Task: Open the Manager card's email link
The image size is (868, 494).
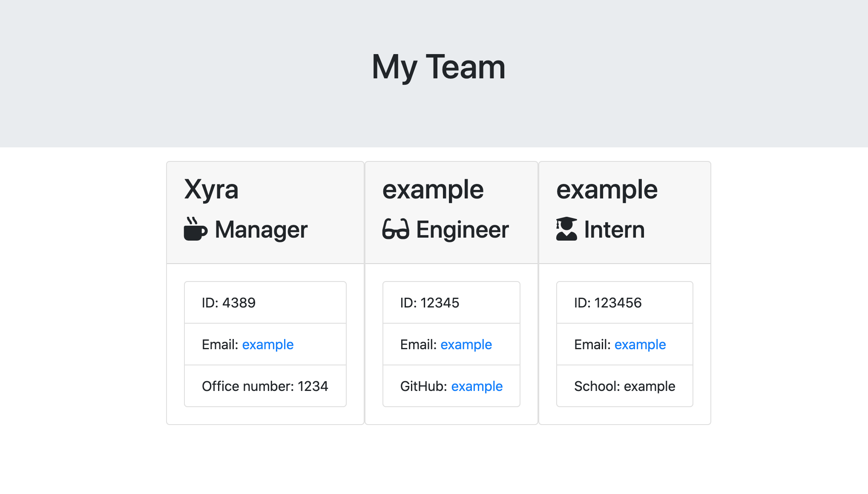Action: point(268,344)
